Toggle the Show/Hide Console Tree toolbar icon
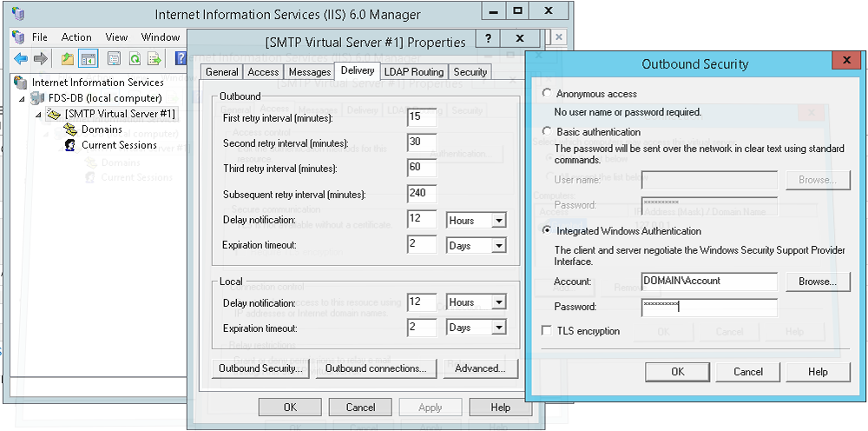Viewport: 868px width, 431px height. point(88,58)
